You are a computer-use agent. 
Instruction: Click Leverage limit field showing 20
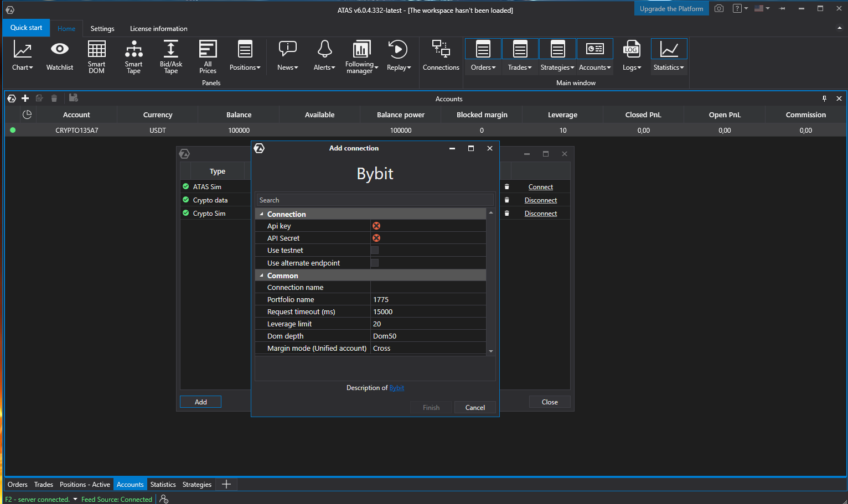point(428,324)
